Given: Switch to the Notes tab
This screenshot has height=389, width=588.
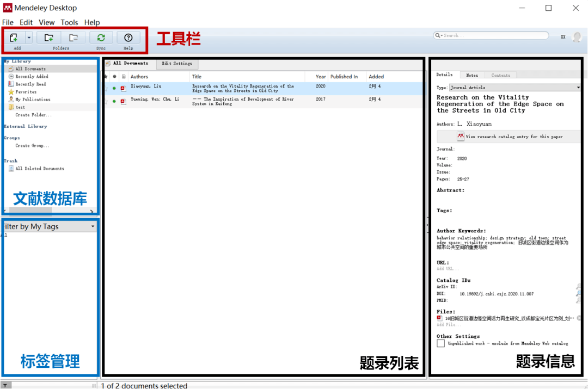Looking at the screenshot, I should click(471, 75).
